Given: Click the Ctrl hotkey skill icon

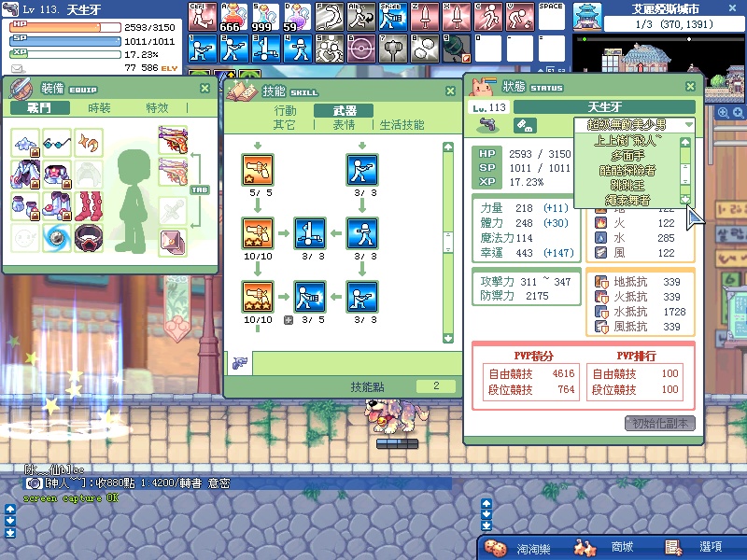Looking at the screenshot, I should tap(202, 17).
